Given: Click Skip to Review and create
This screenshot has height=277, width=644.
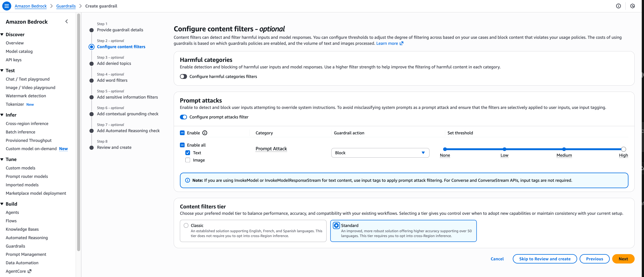Looking at the screenshot, I should click(545, 259).
